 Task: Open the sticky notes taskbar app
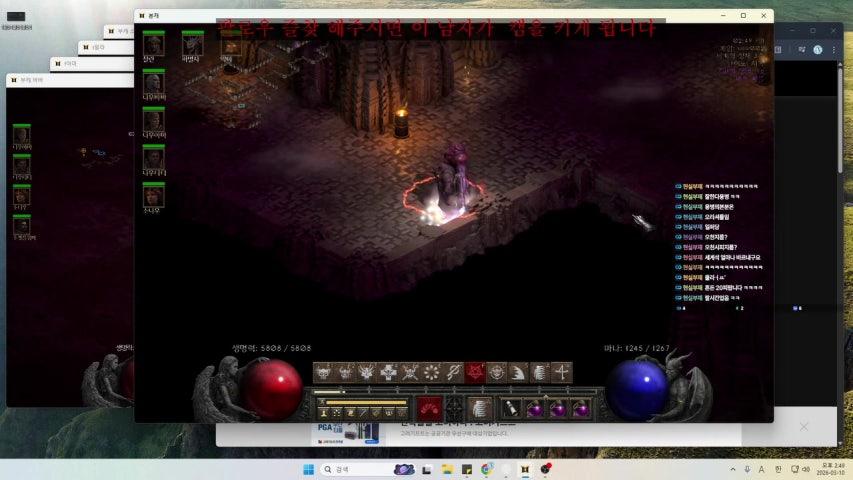click(467, 469)
